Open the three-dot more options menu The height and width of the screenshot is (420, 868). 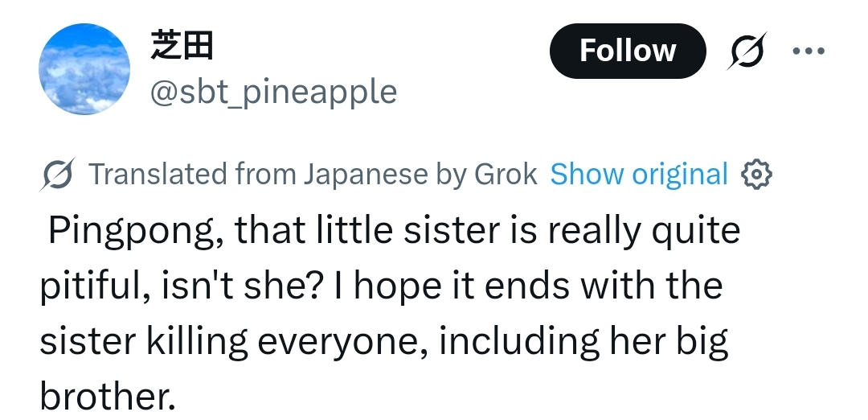point(808,51)
